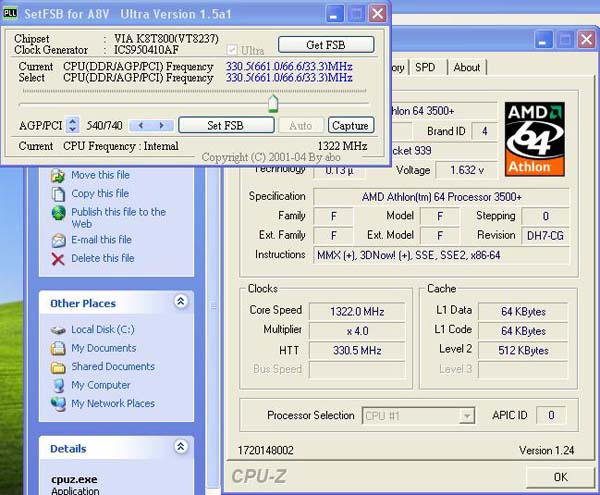Click the PLL icon in SetFSB title bar

10,13
